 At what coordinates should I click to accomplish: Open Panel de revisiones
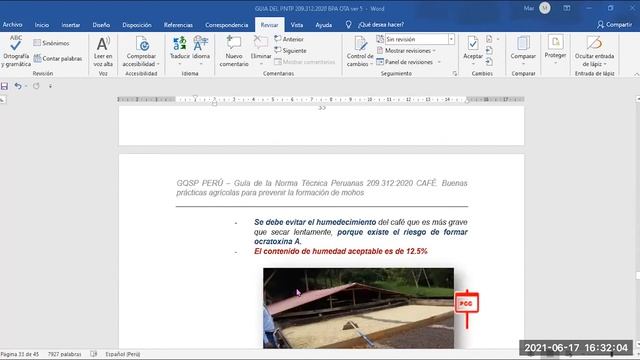click(x=404, y=62)
